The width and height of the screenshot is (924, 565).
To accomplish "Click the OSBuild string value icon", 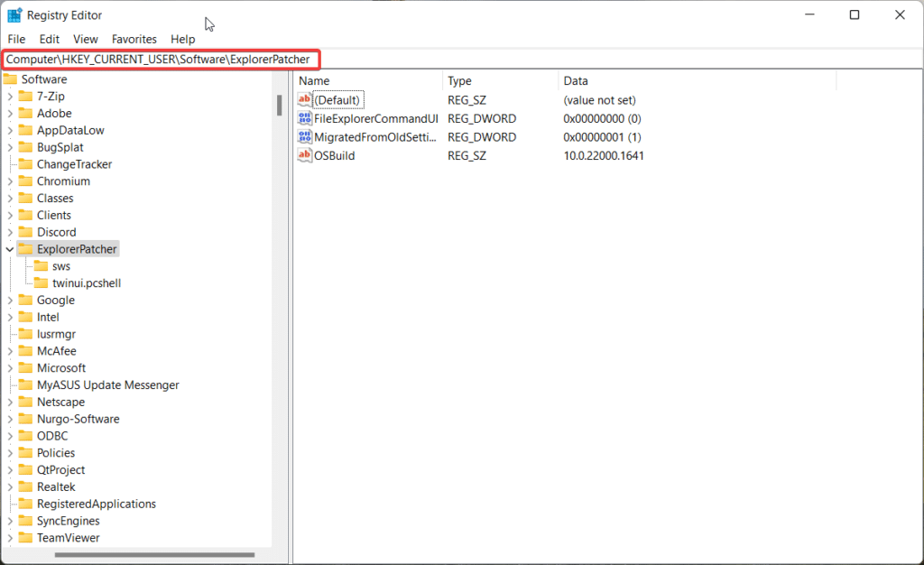I will pyautogui.click(x=305, y=155).
